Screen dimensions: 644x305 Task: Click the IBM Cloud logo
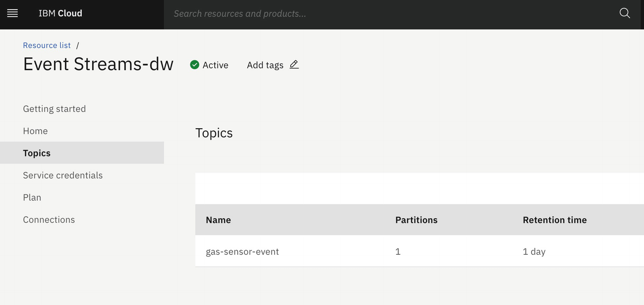coord(60,14)
